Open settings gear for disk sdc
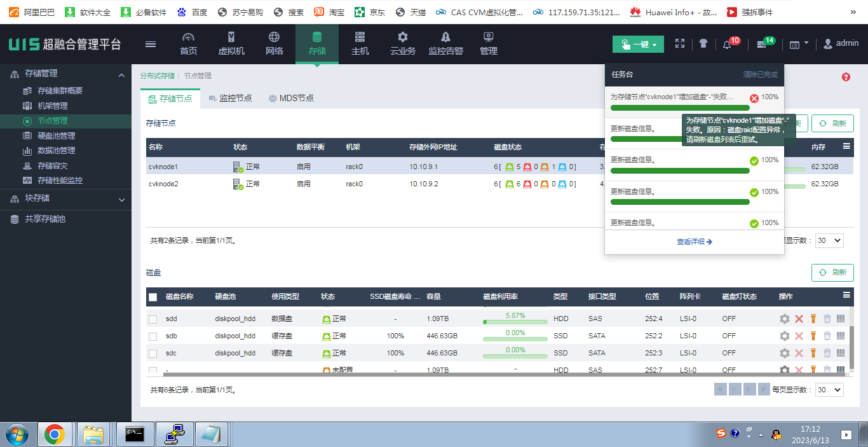868x447 pixels. [785, 353]
